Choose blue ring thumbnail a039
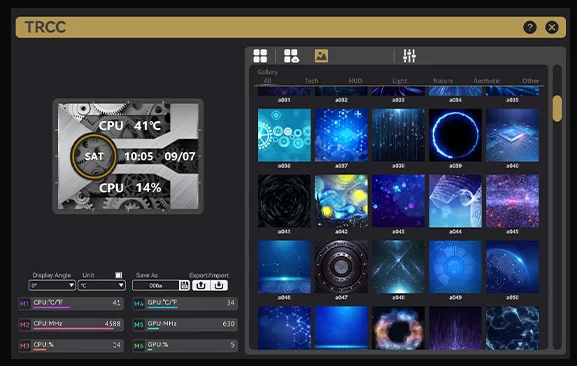This screenshot has width=577, height=366. pos(455,135)
